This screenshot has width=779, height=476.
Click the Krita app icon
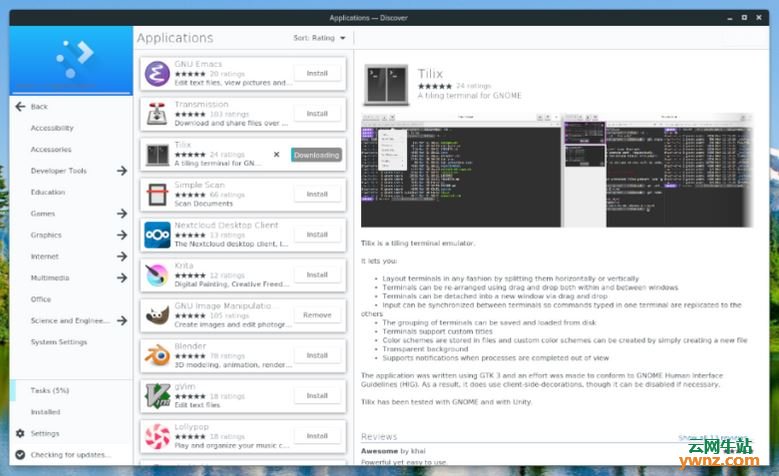157,275
